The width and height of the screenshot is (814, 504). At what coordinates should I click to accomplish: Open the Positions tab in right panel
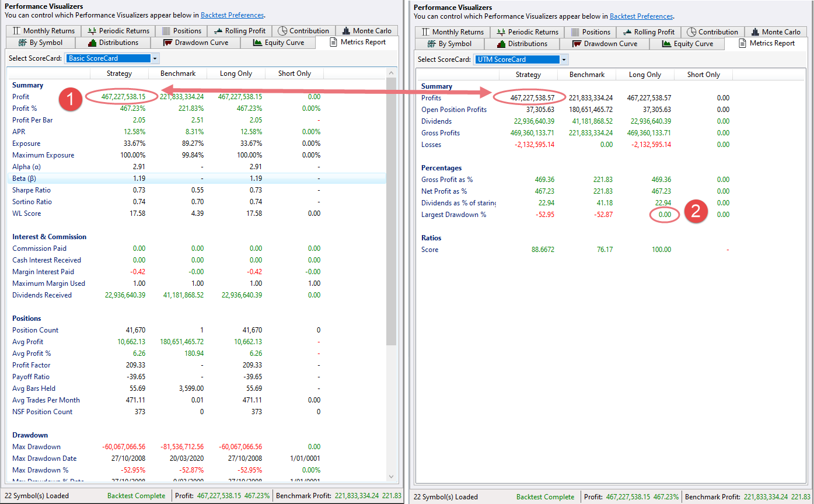pyautogui.click(x=590, y=32)
